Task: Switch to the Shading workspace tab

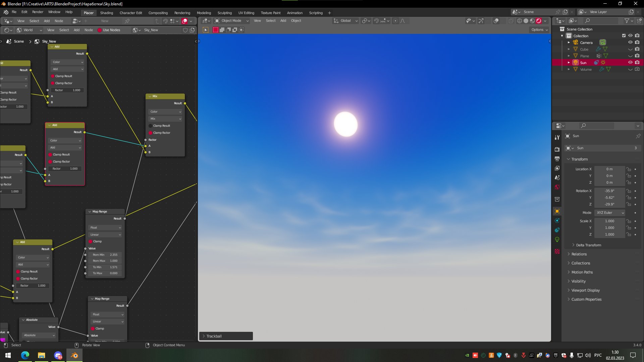Action: pos(106,13)
